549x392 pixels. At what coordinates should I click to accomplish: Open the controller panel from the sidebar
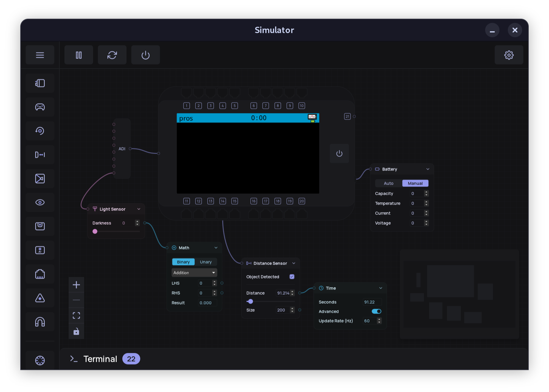tap(40, 107)
